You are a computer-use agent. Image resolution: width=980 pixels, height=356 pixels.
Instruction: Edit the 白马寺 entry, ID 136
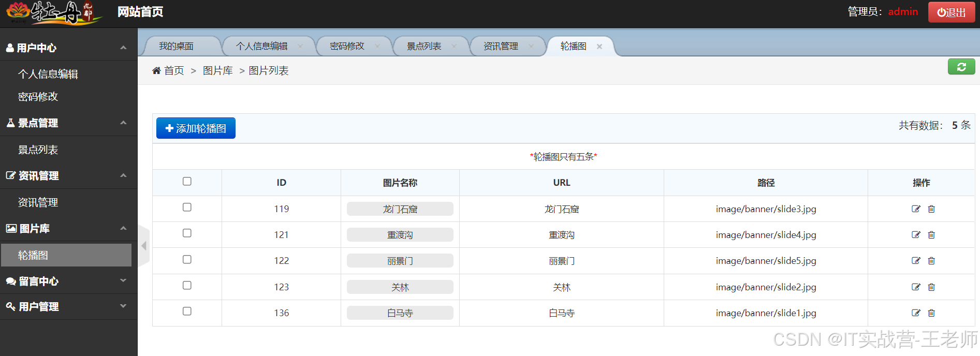click(x=916, y=313)
